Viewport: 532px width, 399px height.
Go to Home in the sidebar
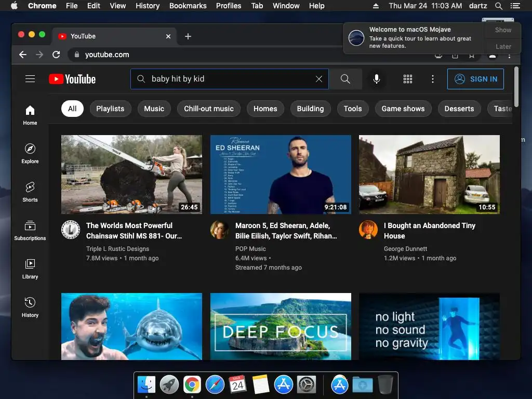pos(30,115)
